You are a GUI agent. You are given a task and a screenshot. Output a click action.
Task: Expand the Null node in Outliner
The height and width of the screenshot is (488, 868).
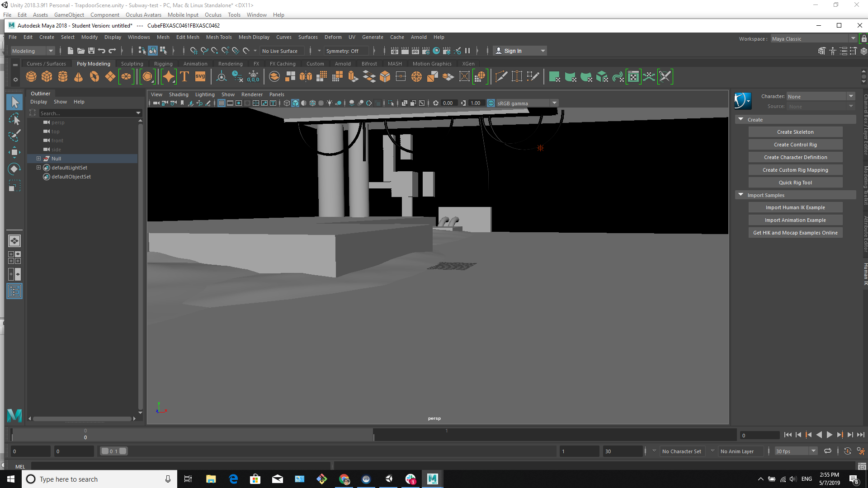(x=38, y=159)
